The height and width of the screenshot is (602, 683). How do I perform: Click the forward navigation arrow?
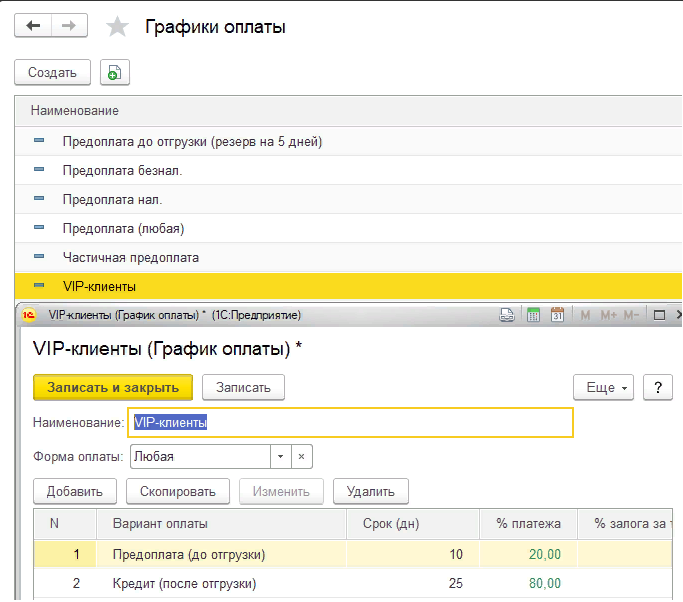click(x=68, y=26)
